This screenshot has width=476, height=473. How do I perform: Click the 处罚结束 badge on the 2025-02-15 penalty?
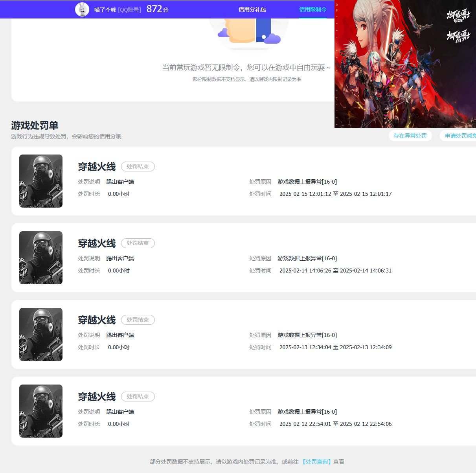point(138,166)
